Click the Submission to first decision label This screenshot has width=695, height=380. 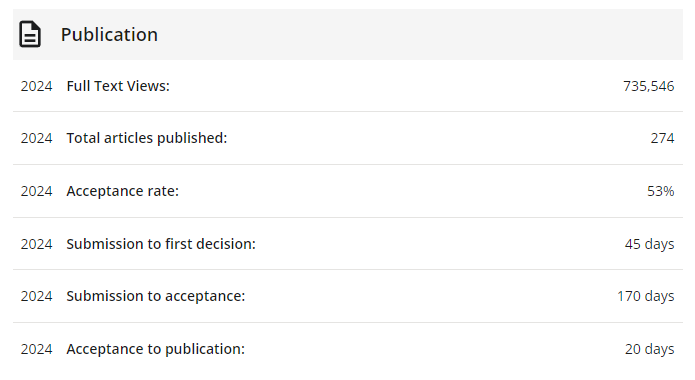[161, 243]
